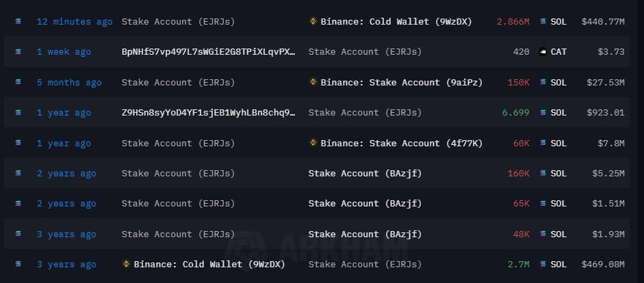Click the Solana chain icon beside '5 months ago'
Screen dimensions: 644x283
point(18,83)
